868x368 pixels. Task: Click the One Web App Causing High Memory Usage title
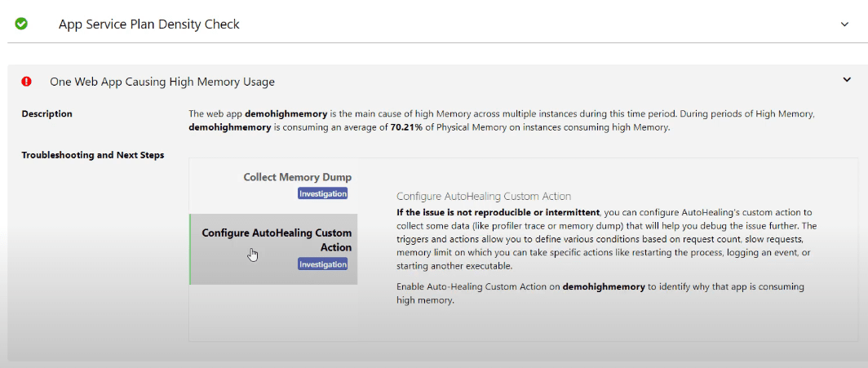point(162,82)
